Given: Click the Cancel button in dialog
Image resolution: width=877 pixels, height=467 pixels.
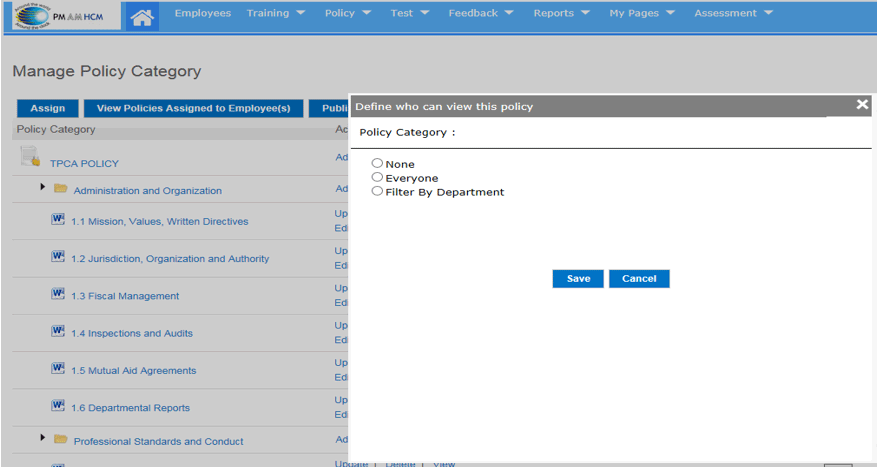Looking at the screenshot, I should coord(639,279).
